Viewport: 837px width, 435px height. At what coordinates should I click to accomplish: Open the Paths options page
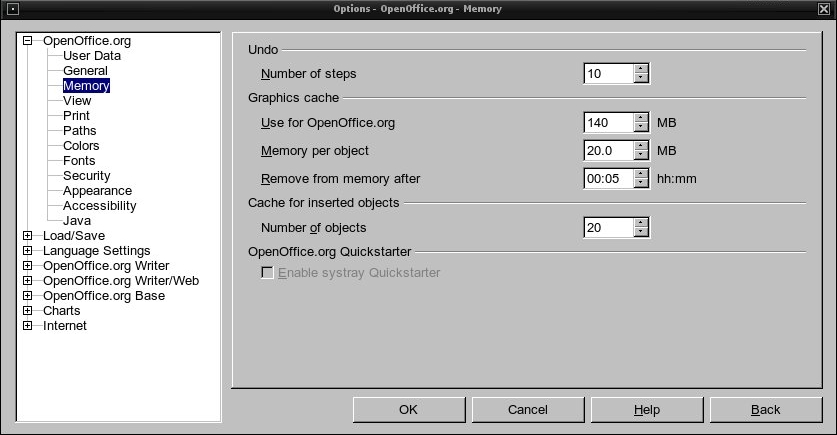pos(80,130)
